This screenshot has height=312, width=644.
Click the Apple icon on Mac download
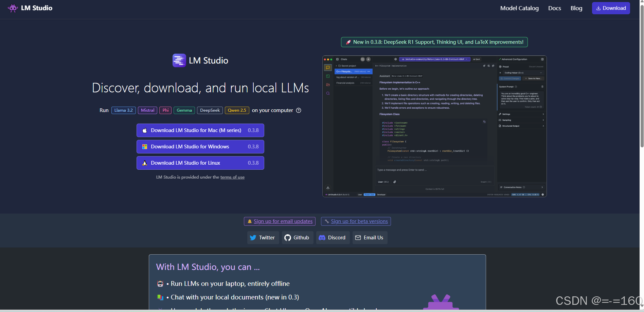(145, 130)
